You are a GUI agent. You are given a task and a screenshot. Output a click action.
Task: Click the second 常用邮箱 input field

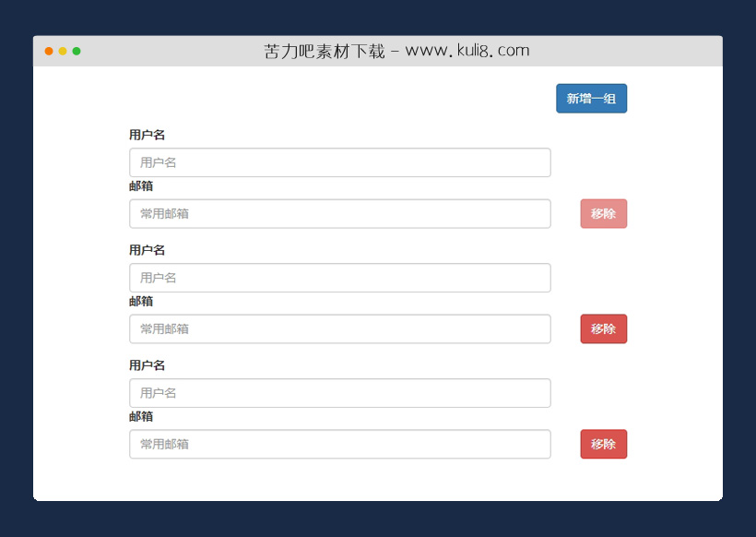pos(339,328)
